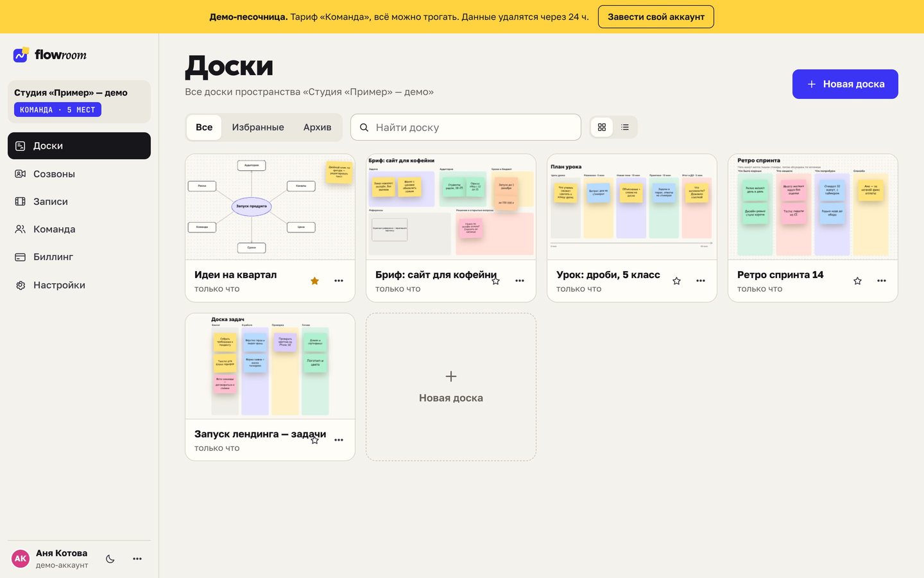Open Биллинг in the sidebar
This screenshot has width=924, height=578.
tap(79, 257)
